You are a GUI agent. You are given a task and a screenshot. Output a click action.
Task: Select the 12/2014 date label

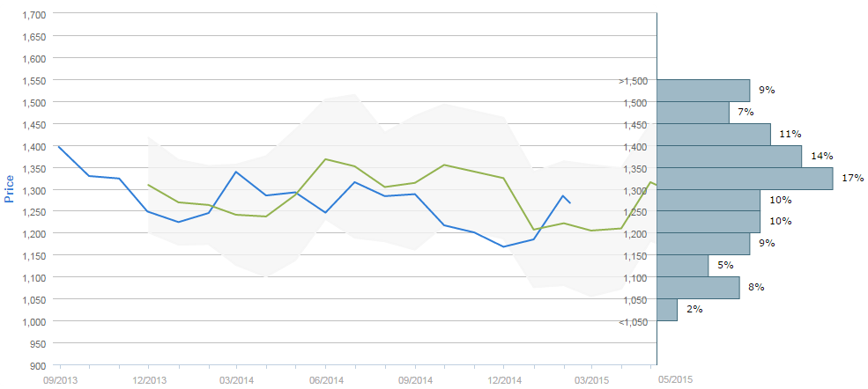coord(504,379)
